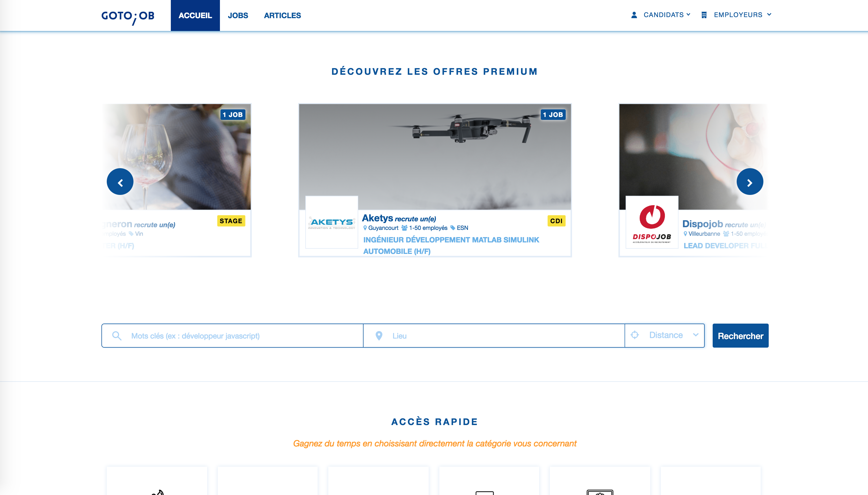Viewport: 868px width, 495px height.
Task: Click the GoToJob logo
Action: click(x=128, y=17)
